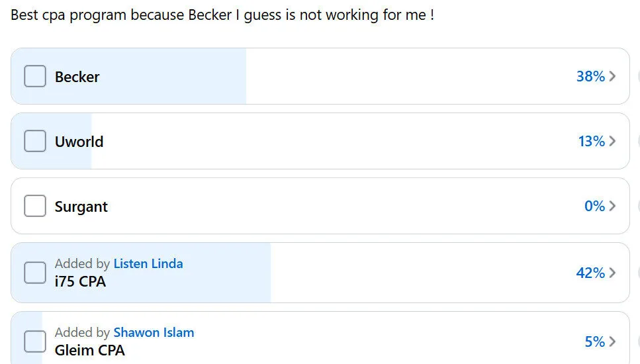
Task: Mark the Gleim CPA checkbox
Action: click(x=35, y=341)
